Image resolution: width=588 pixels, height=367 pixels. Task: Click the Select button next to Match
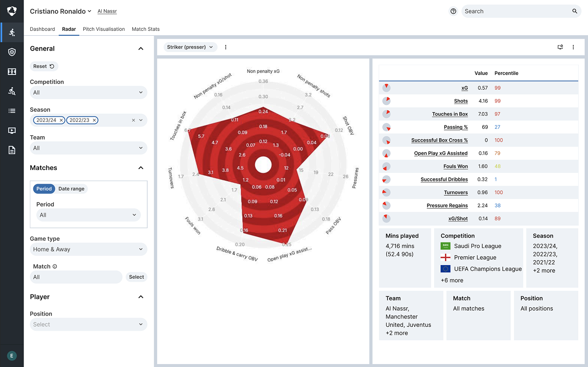(x=137, y=277)
